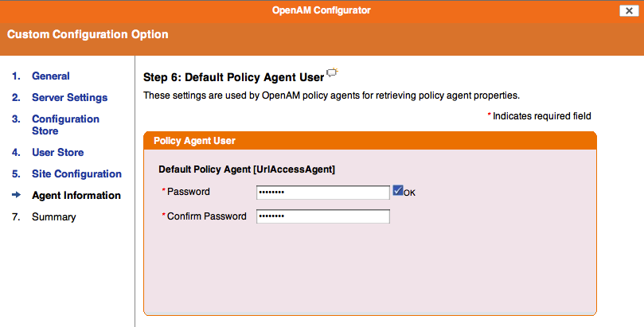Click the OpenAM Configurator title bar

321,10
